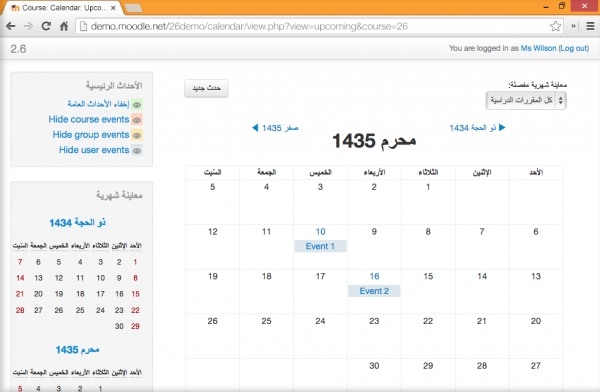The image size is (600, 392).
Task: Open the browser home page icon
Action: [64, 26]
